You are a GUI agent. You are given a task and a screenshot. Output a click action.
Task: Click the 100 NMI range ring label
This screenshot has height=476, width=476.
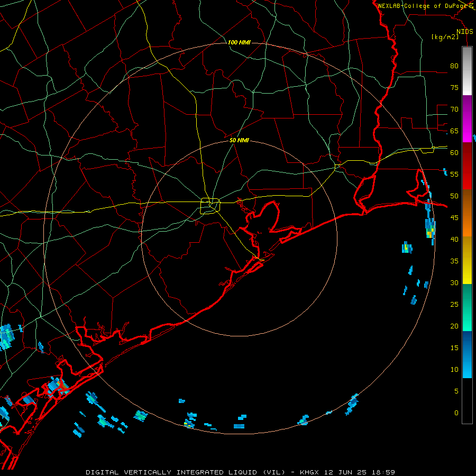tap(239, 42)
